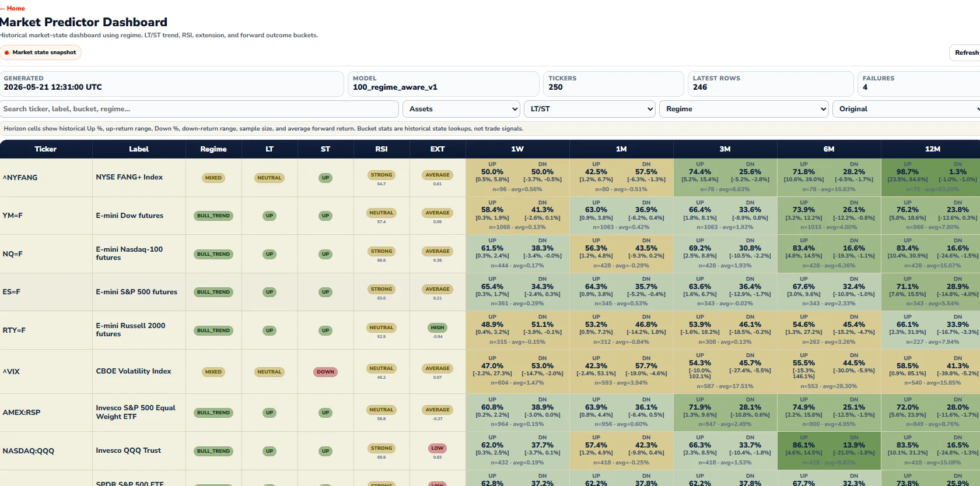Sort by the EXT column header
Screen dimensions: 980x486
(x=437, y=149)
